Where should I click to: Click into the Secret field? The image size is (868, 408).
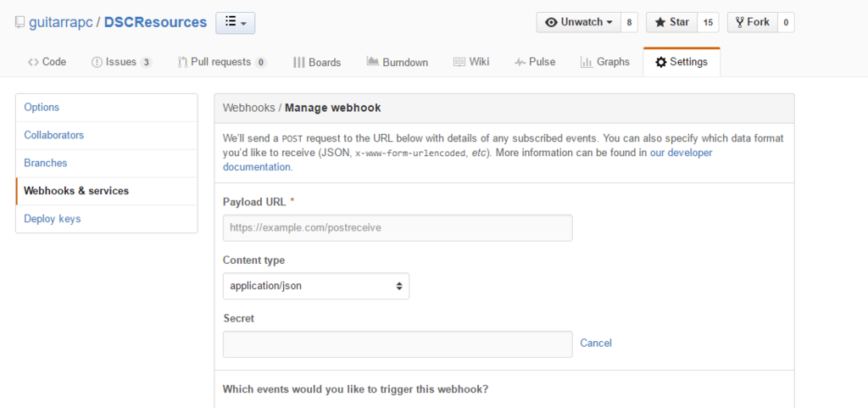(x=398, y=344)
